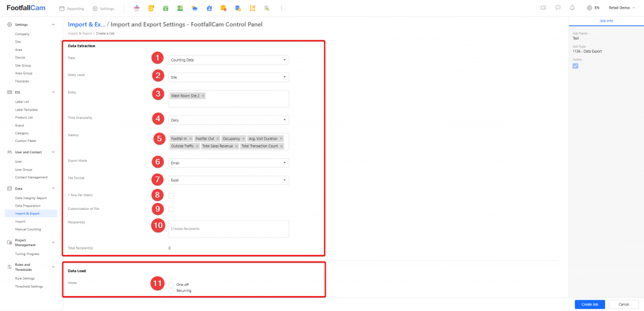644x311 pixels.
Task: Select the One-off mode radio button
Action: (x=172, y=285)
